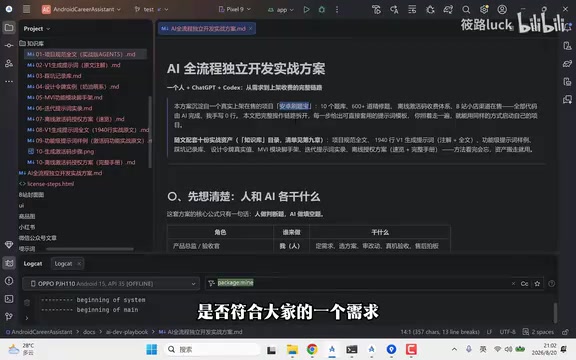Open Chrome from the taskbar
The image size is (576, 360).
pos(312,349)
